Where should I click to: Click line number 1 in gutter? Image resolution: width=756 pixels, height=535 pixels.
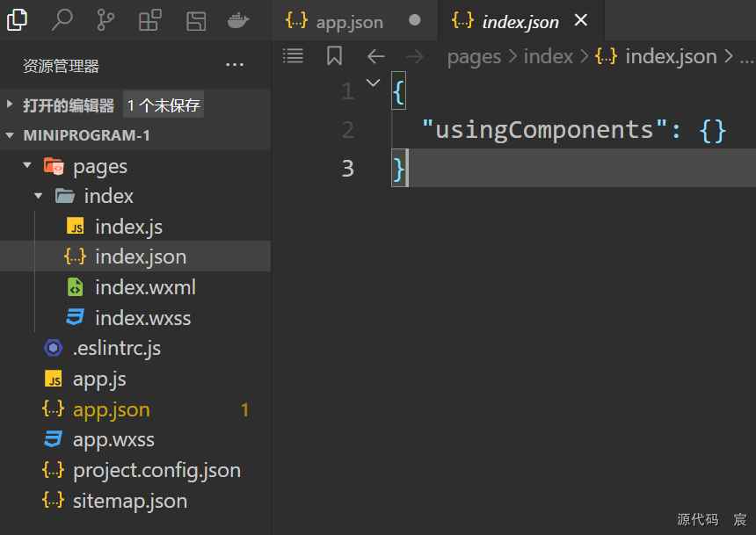[x=347, y=91]
